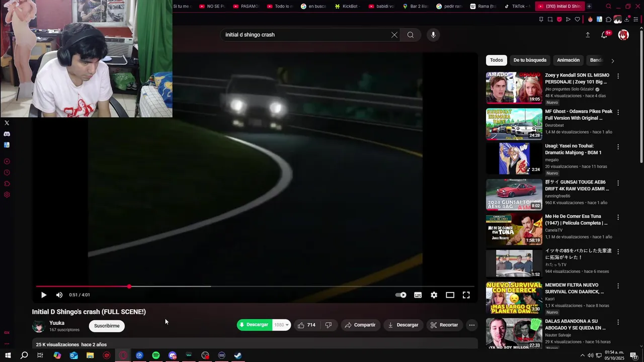Image resolution: width=644 pixels, height=362 pixels.
Task: Click the gray Descargar button
Action: pyautogui.click(x=403, y=325)
